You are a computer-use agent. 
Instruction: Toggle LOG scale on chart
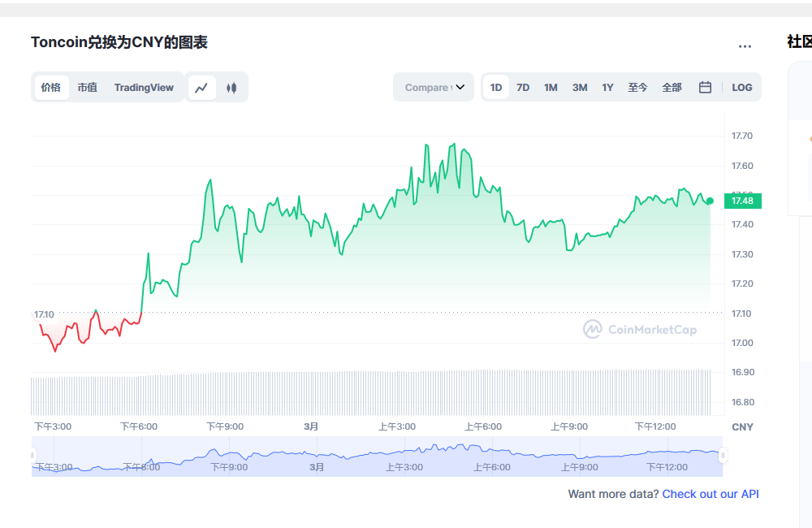click(741, 87)
